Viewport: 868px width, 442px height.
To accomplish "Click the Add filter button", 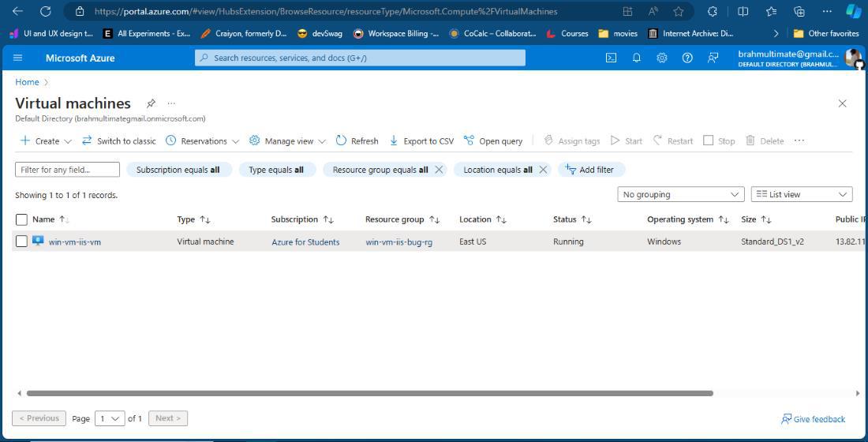I will coord(591,170).
